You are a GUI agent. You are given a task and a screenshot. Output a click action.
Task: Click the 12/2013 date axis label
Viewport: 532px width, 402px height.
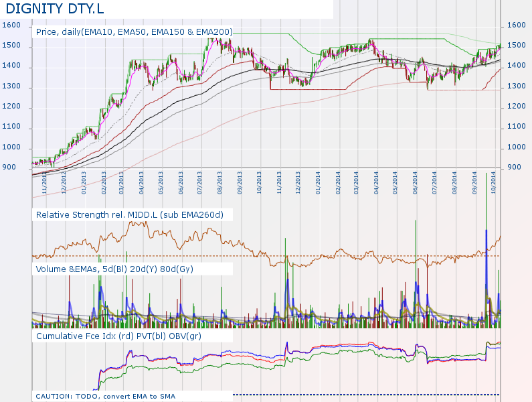[298, 183]
